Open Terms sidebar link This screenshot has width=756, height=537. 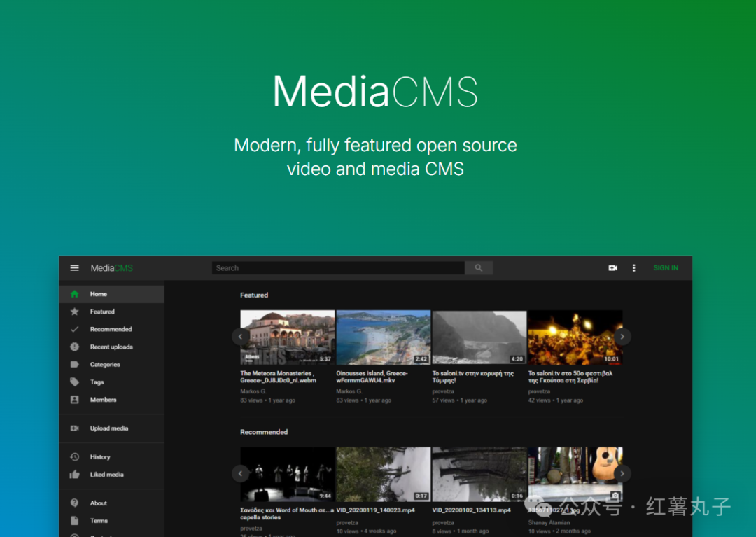(112, 521)
